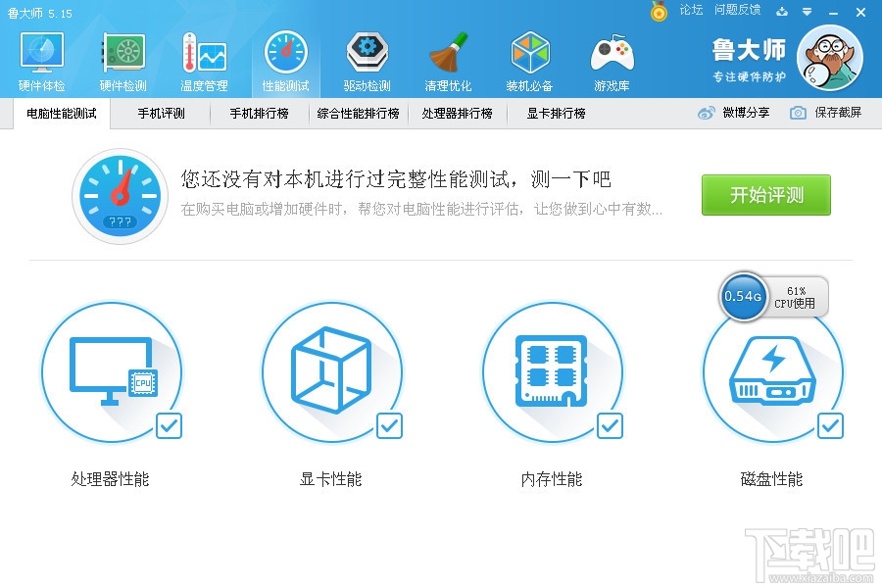
Task: Toggle the 显卡性能 test checkbox
Action: pos(389,426)
